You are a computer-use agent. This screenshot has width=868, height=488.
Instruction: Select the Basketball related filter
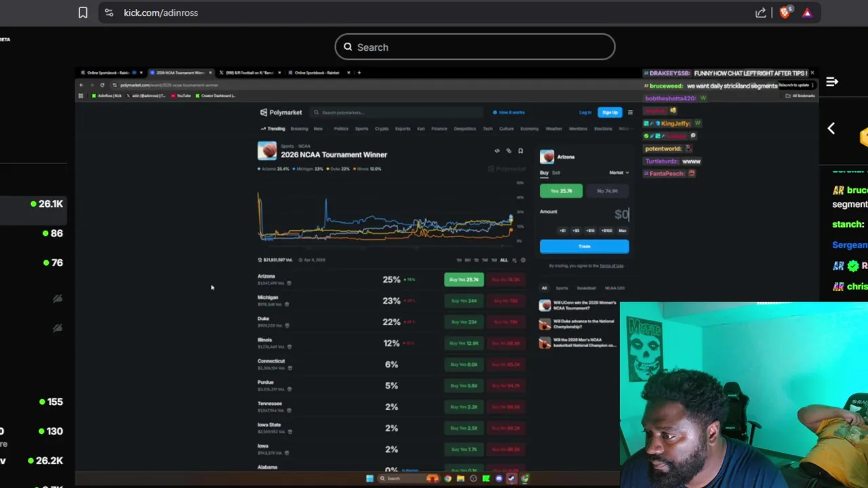point(586,288)
